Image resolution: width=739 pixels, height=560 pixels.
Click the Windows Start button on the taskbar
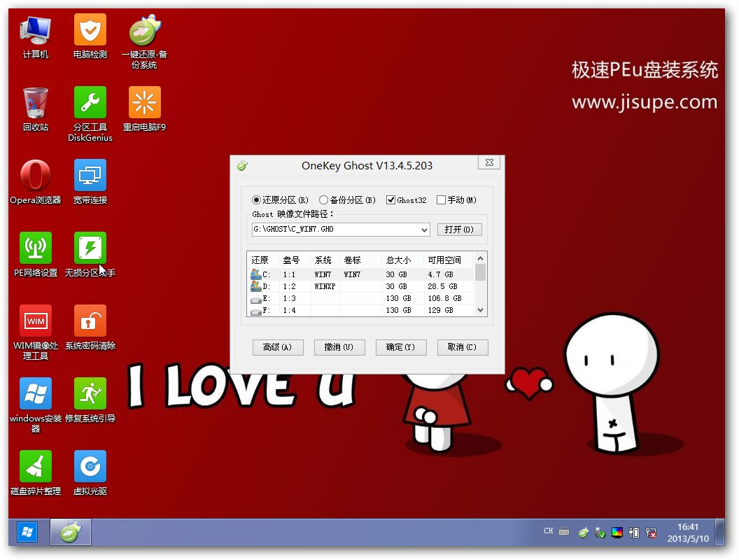[x=27, y=533]
